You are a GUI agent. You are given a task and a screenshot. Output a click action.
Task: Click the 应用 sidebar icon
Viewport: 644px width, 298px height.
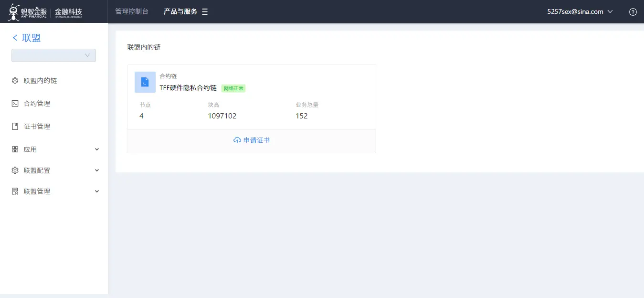(14, 149)
